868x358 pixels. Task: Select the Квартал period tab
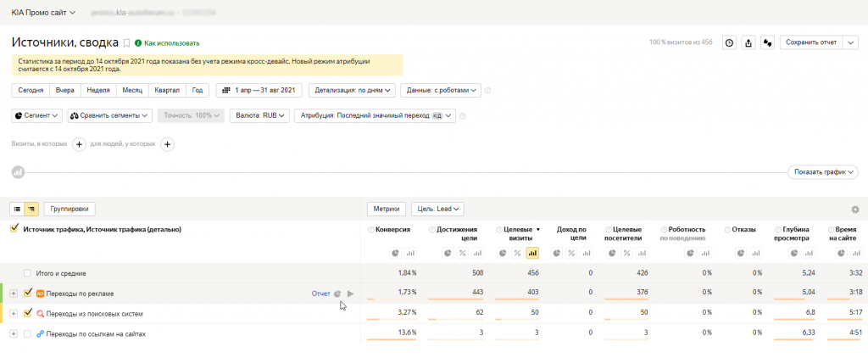pyautogui.click(x=167, y=90)
